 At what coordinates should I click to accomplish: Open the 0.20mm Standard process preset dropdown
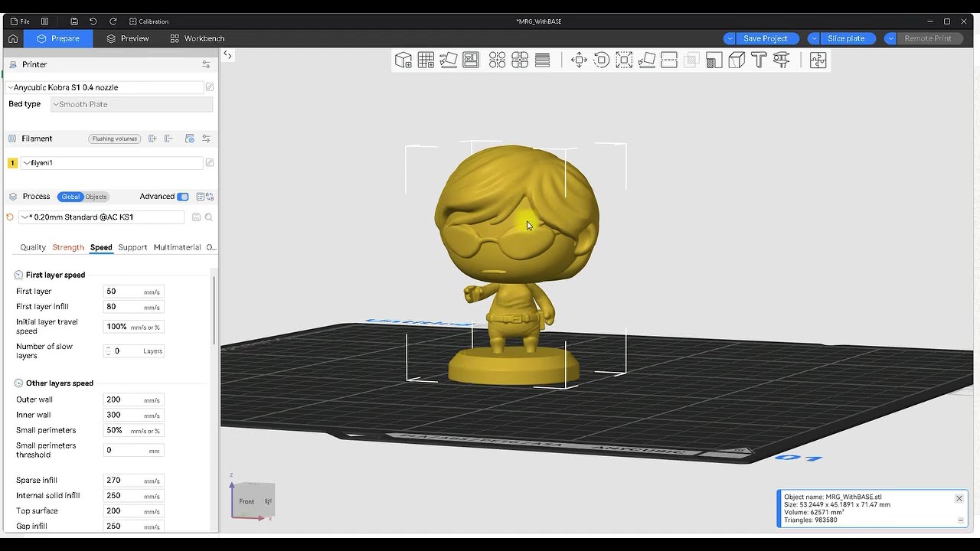(x=102, y=217)
